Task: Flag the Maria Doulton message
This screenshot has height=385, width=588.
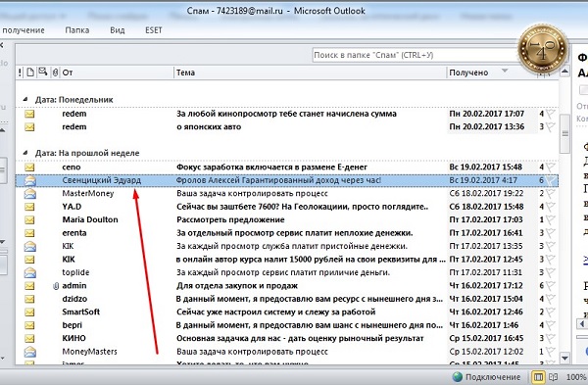Action: click(x=550, y=219)
